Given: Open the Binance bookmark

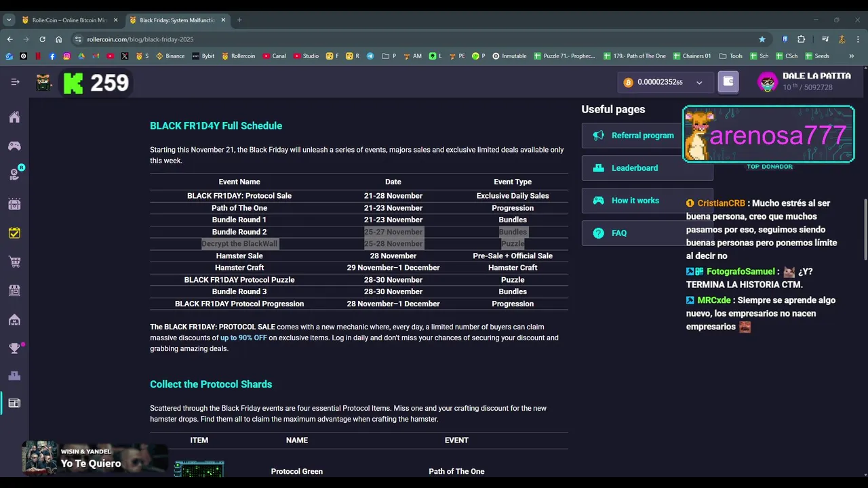Looking at the screenshot, I should [x=170, y=56].
